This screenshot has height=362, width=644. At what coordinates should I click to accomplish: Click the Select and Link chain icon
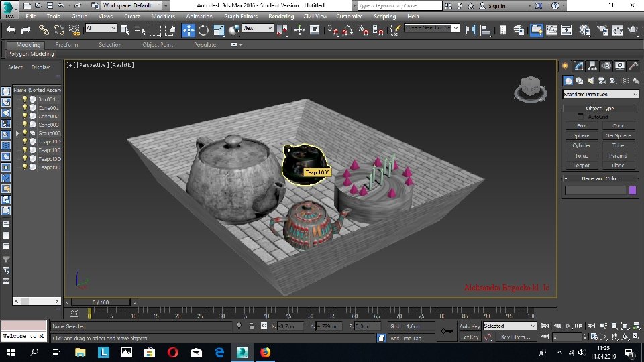(44, 29)
